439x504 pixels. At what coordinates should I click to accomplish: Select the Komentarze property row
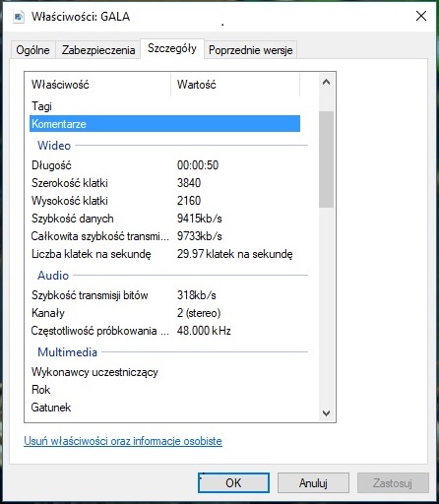point(164,124)
